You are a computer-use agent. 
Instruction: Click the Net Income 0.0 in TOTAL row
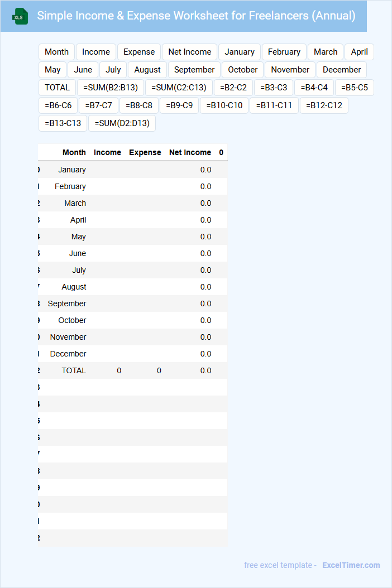205,370
